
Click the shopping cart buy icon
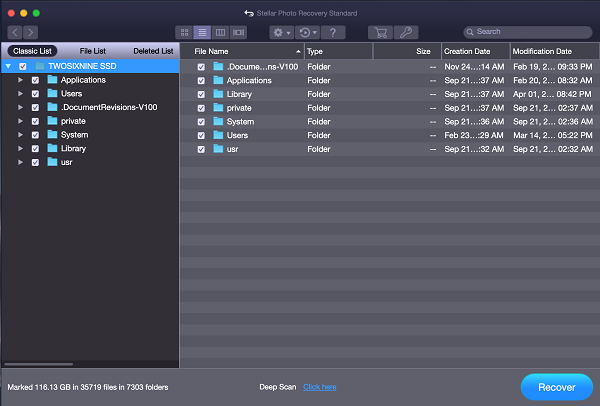click(x=380, y=33)
